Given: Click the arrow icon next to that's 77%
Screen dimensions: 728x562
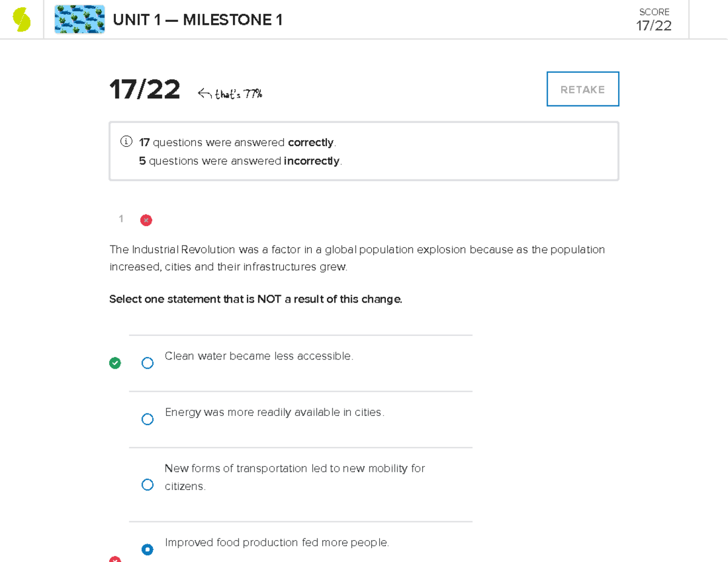Looking at the screenshot, I should [205, 93].
